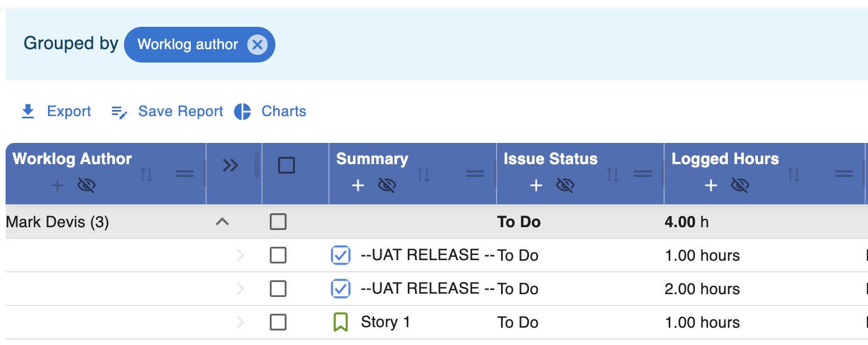The image size is (868, 345).
Task: Click the Export download icon
Action: coord(28,112)
